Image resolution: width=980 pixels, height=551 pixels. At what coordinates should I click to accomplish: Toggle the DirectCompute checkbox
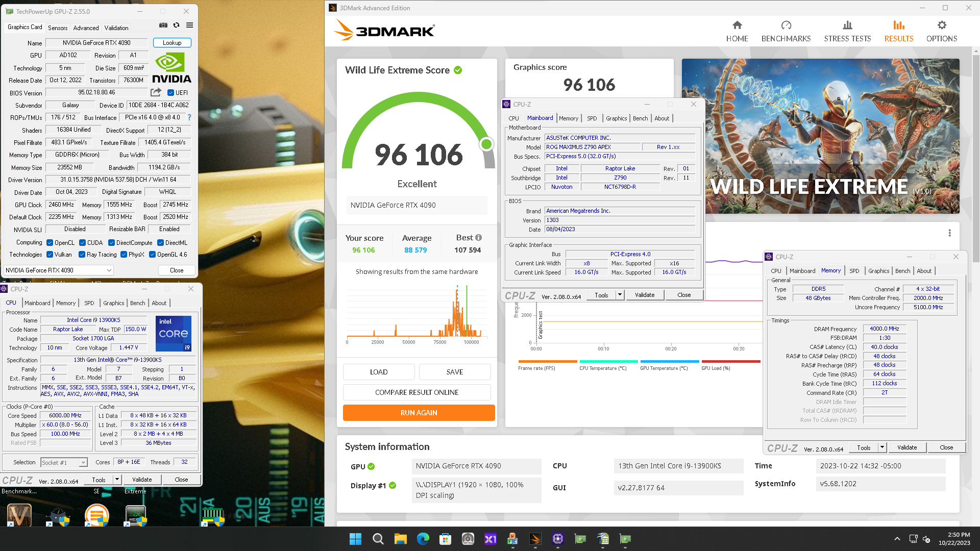coord(111,243)
